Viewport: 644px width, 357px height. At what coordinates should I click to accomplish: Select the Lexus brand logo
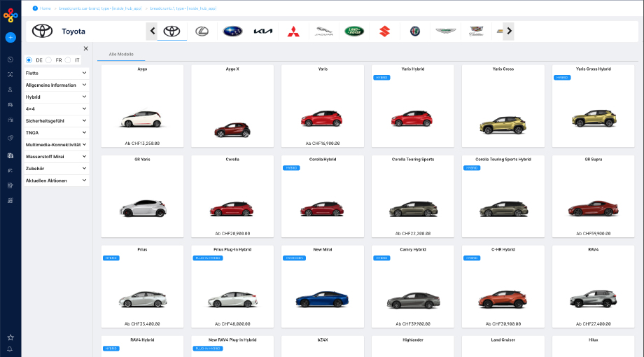202,31
